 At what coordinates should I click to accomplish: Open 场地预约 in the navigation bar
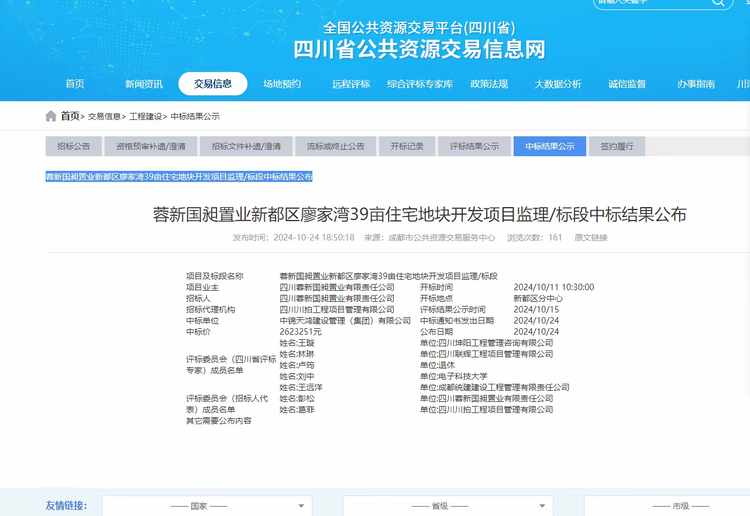coord(282,84)
